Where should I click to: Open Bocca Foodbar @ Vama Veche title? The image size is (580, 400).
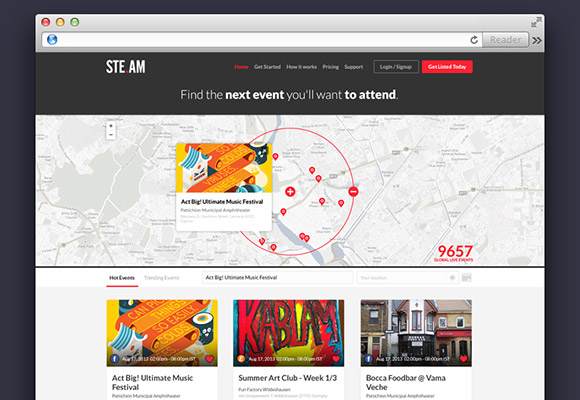click(x=406, y=382)
